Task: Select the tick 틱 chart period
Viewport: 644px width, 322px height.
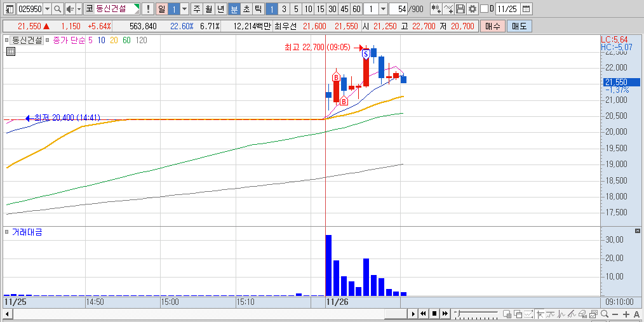Action: point(258,9)
